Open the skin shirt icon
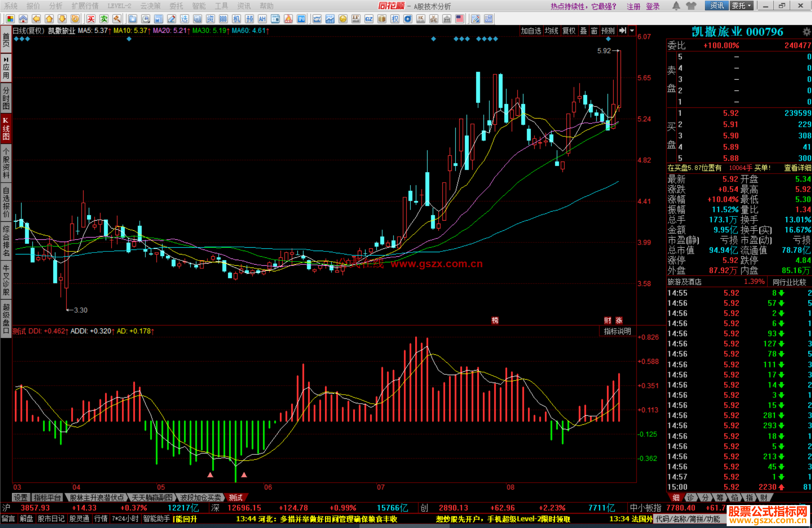This screenshot has height=528, width=812. pos(691,6)
